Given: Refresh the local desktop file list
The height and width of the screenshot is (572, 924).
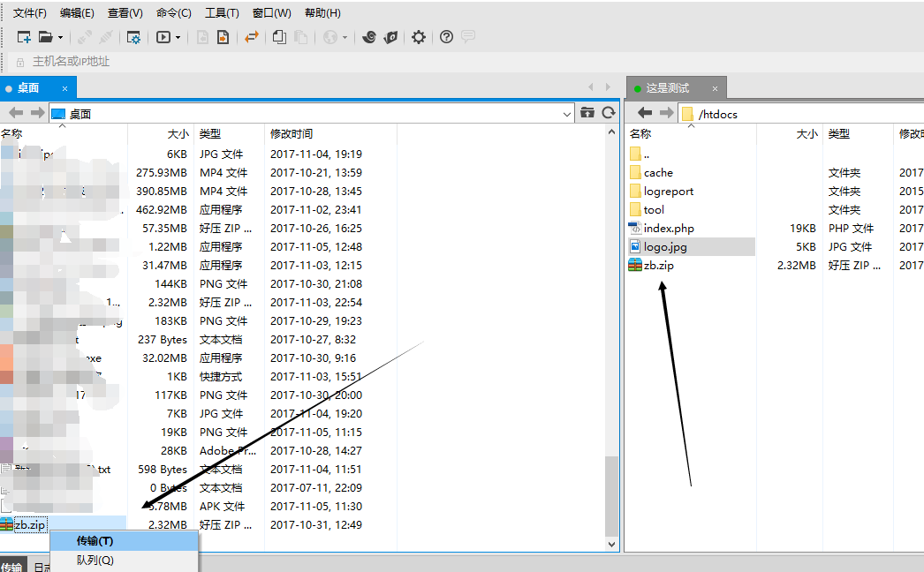Looking at the screenshot, I should [608, 113].
